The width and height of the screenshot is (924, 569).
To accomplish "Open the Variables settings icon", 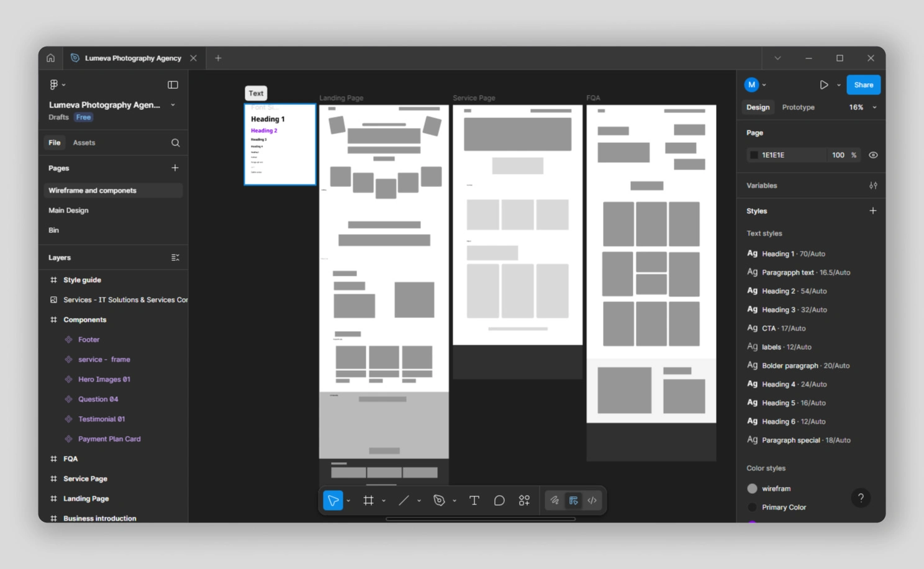I will pos(873,185).
